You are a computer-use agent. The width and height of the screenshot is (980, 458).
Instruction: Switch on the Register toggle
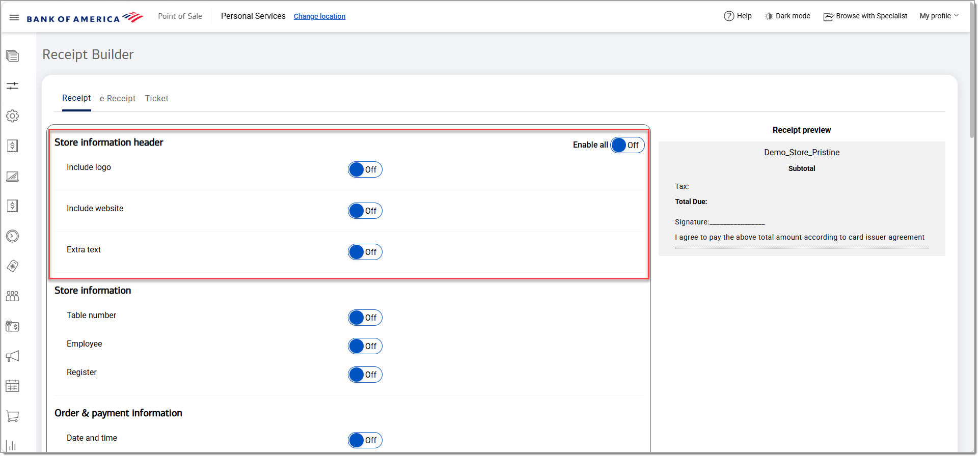pos(365,375)
